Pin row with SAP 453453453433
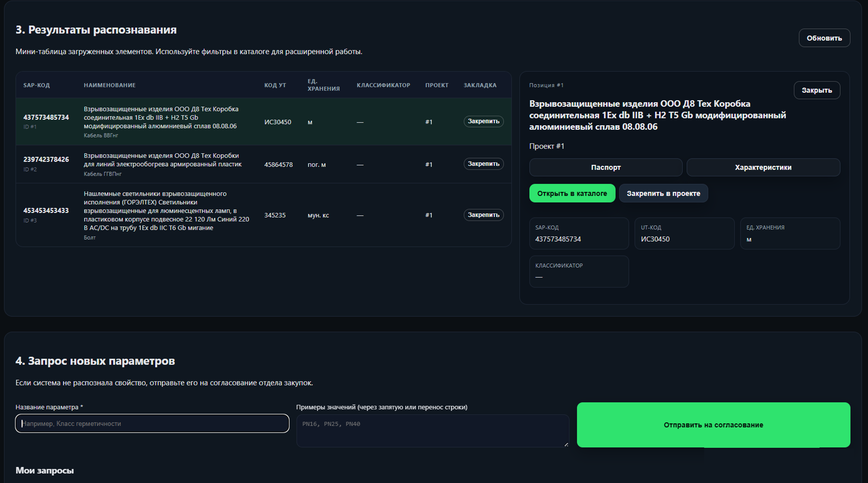The width and height of the screenshot is (868, 483). [x=483, y=215]
